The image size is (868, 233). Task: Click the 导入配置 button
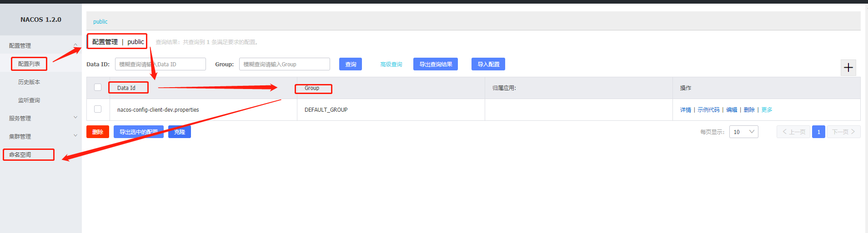tap(488, 64)
